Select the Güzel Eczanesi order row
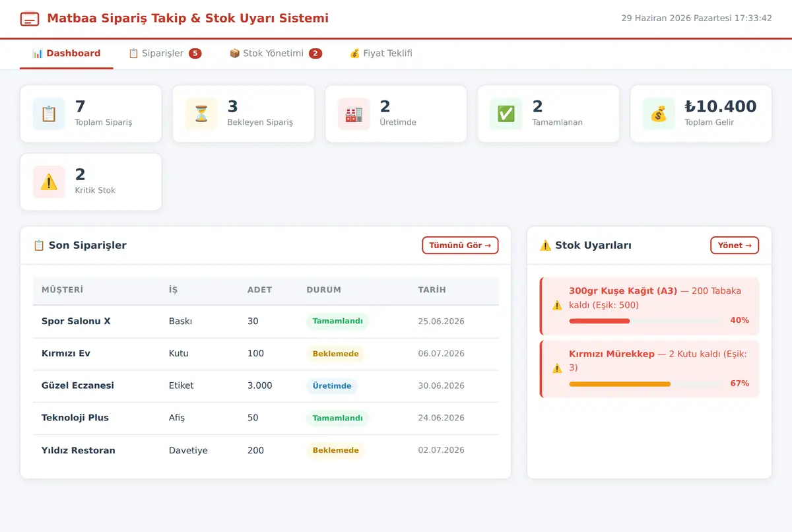The width and height of the screenshot is (792, 532). pyautogui.click(x=266, y=385)
